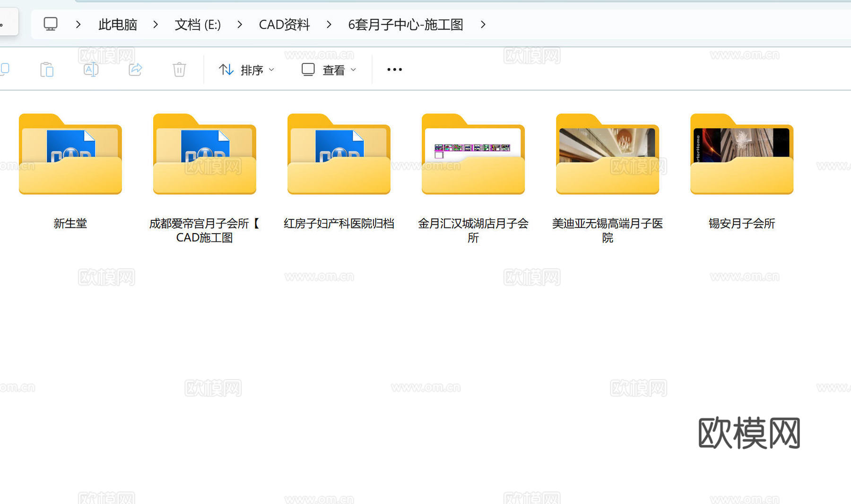Delete selected item with the trash icon
The height and width of the screenshot is (504, 851).
179,69
